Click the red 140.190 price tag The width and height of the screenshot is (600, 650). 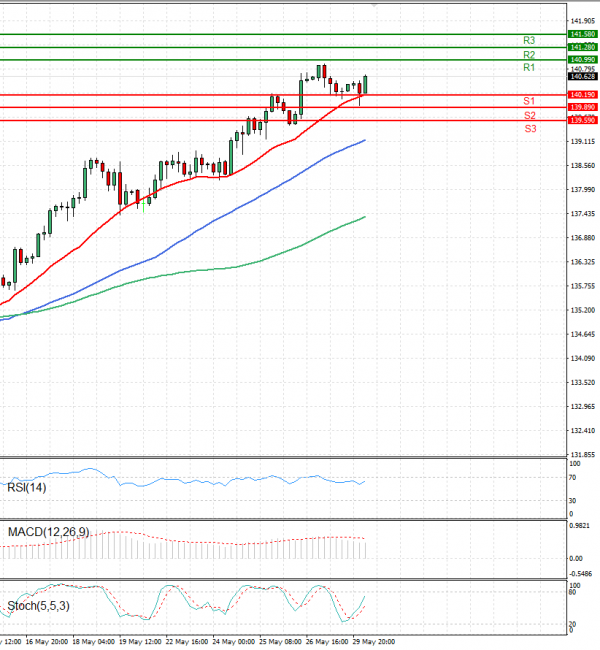[582, 95]
